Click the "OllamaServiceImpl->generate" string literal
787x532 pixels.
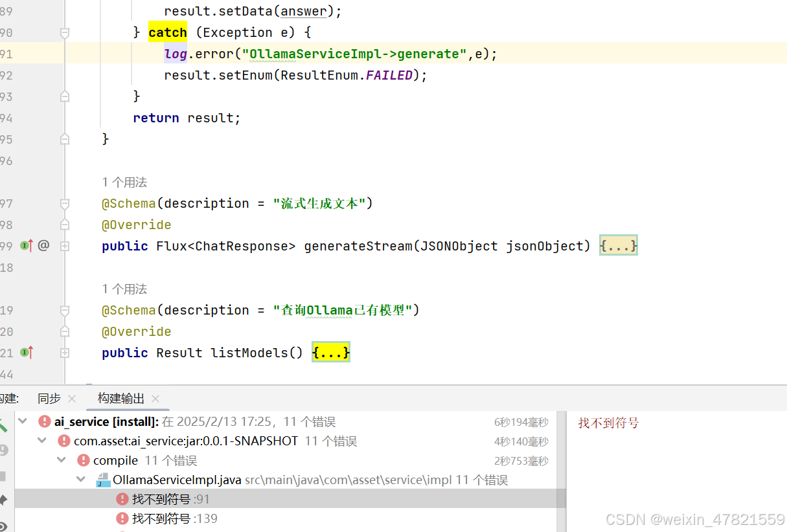[x=355, y=54]
